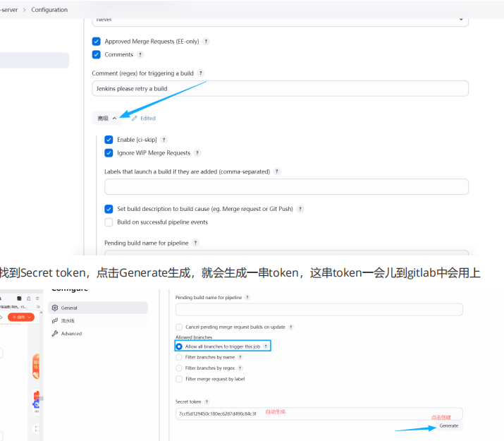504x441 pixels.
Task: Click the Generate button
Action: [449, 425]
